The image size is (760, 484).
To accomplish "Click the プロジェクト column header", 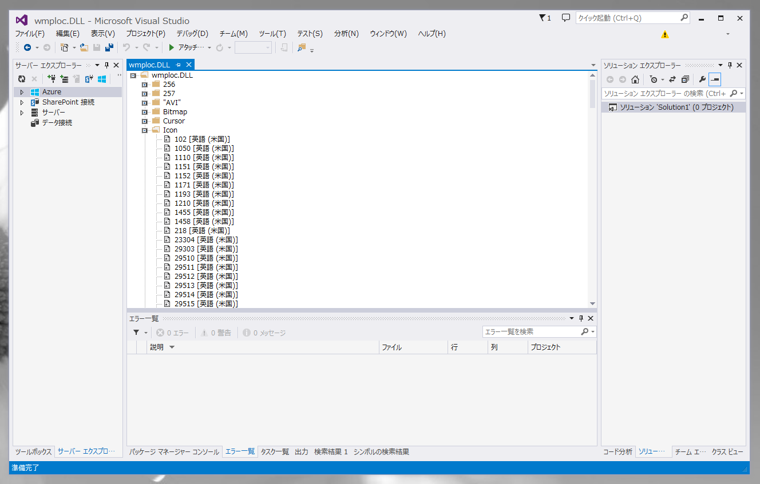I will coord(561,347).
